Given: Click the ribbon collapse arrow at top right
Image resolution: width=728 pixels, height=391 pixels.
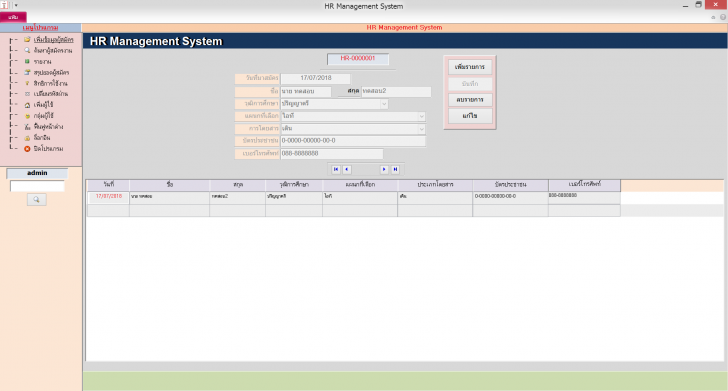Looking at the screenshot, I should (713, 17).
